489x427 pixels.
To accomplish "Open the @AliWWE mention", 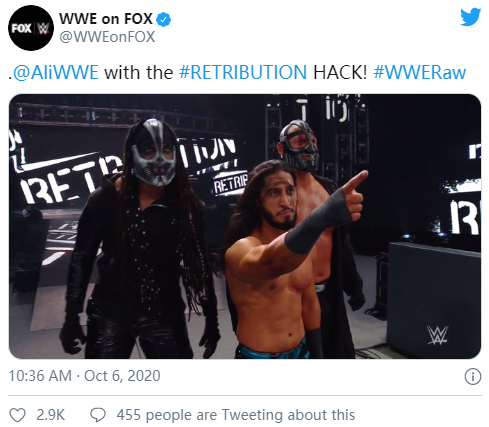I will 56,72.
